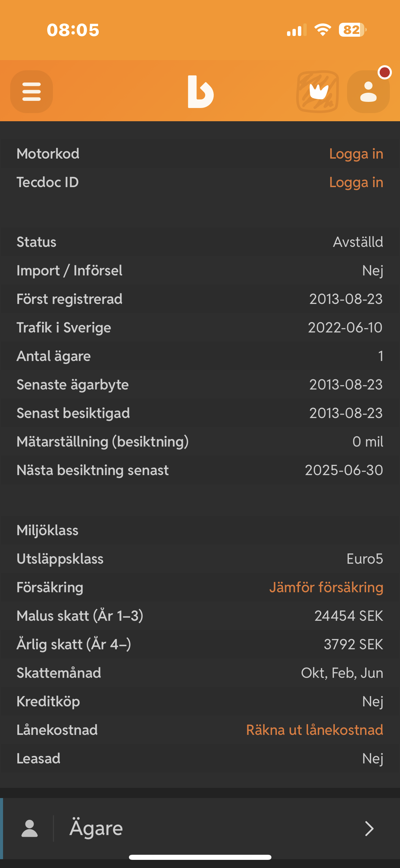
Task: Open Räkna ut lånekostnad link
Action: 315,730
